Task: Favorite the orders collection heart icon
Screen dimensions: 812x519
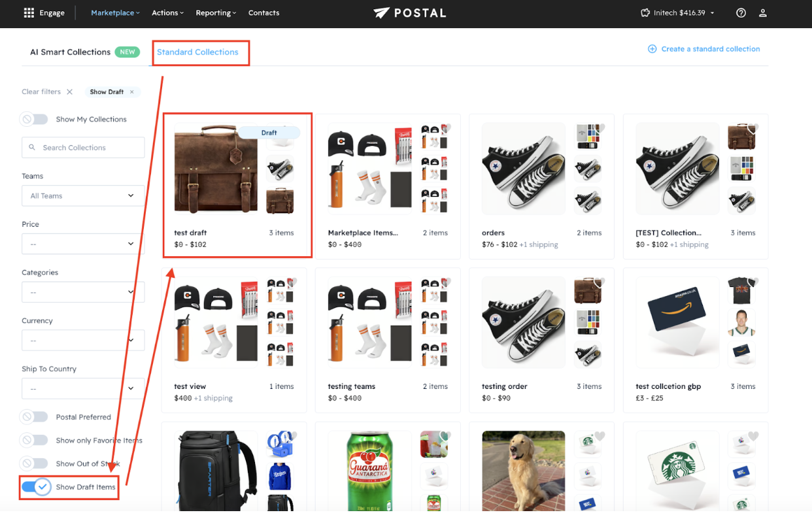Action: [x=600, y=127]
